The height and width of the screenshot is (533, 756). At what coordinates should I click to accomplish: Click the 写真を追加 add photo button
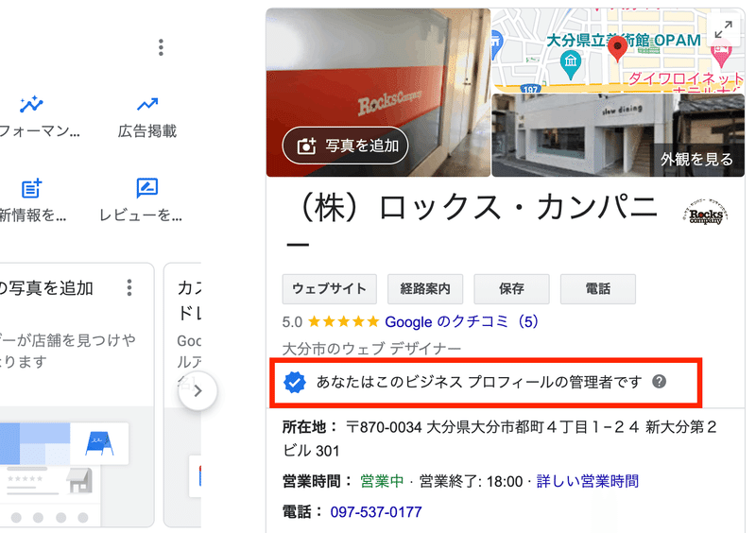pos(345,146)
